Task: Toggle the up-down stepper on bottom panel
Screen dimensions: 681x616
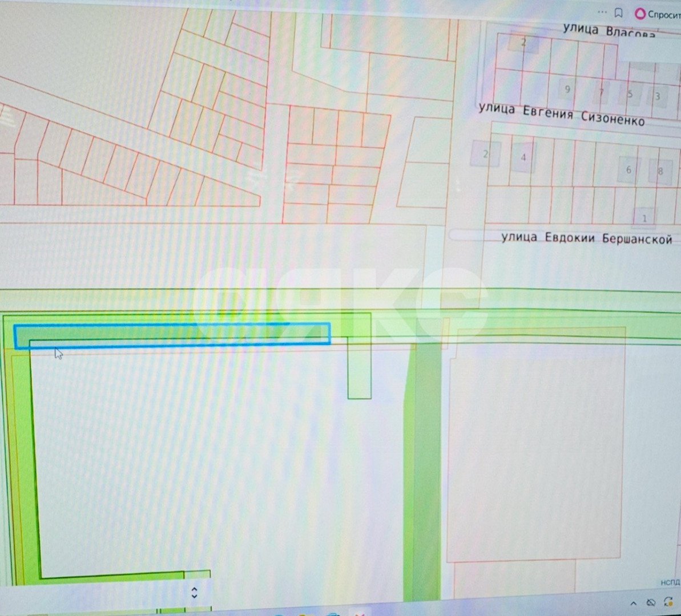Action: tap(194, 592)
